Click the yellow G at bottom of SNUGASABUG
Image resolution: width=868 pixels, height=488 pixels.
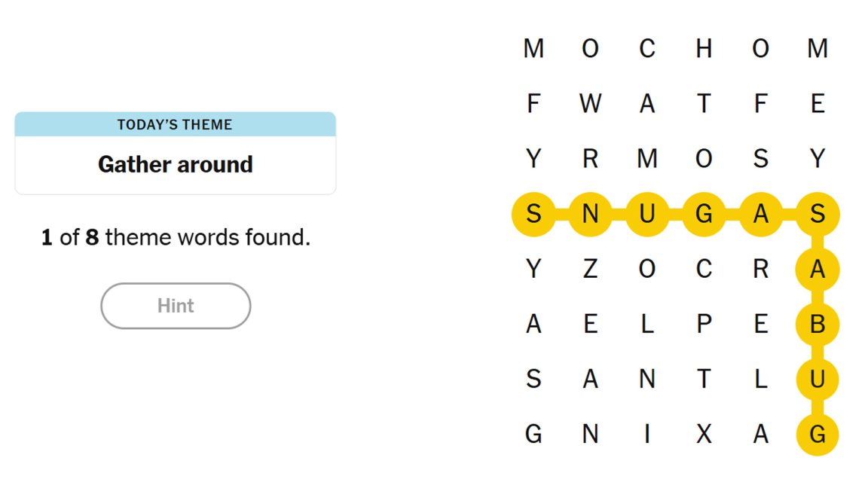818,435
